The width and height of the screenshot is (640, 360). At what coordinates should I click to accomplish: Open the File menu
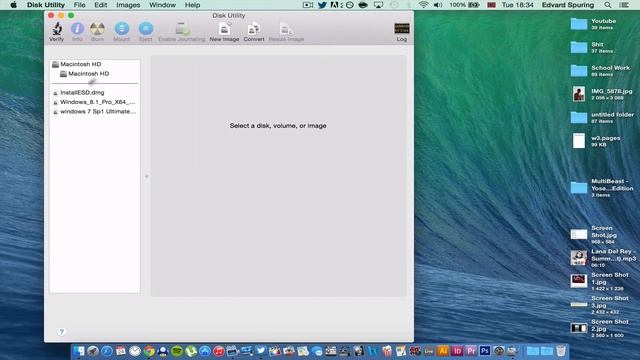pyautogui.click(x=79, y=5)
